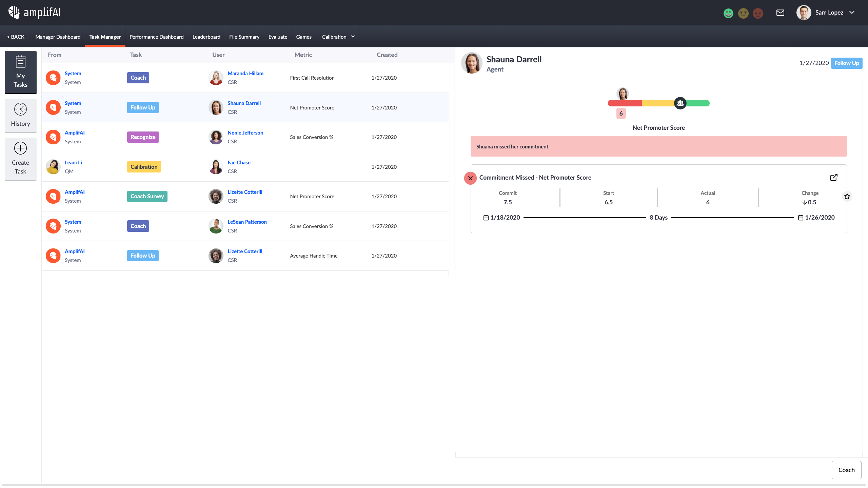This screenshot has height=488, width=868.
Task: Click the Coach Survey task tag
Action: tap(147, 196)
